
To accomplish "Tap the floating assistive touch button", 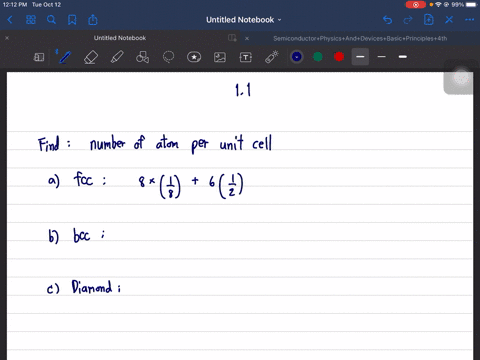I will click(461, 78).
